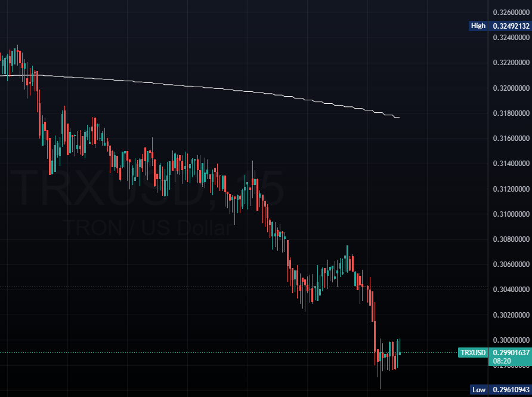Screen dimensions: 532x397
Task: Click the 0.30600000 price axis label
Action: click(511, 264)
